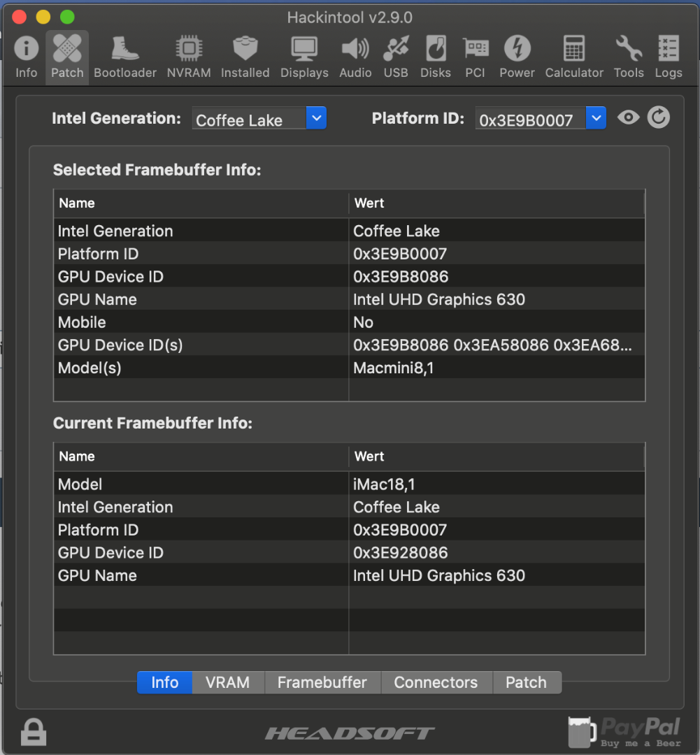This screenshot has height=755, width=700.
Task: Open the USB section icon
Action: (396, 50)
